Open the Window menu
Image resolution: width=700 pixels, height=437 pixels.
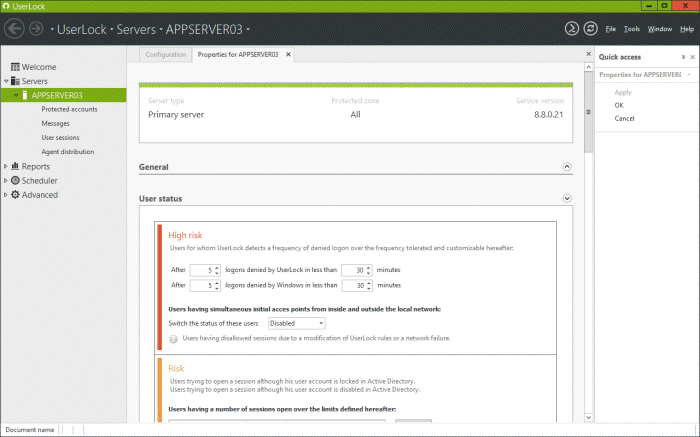coord(660,29)
